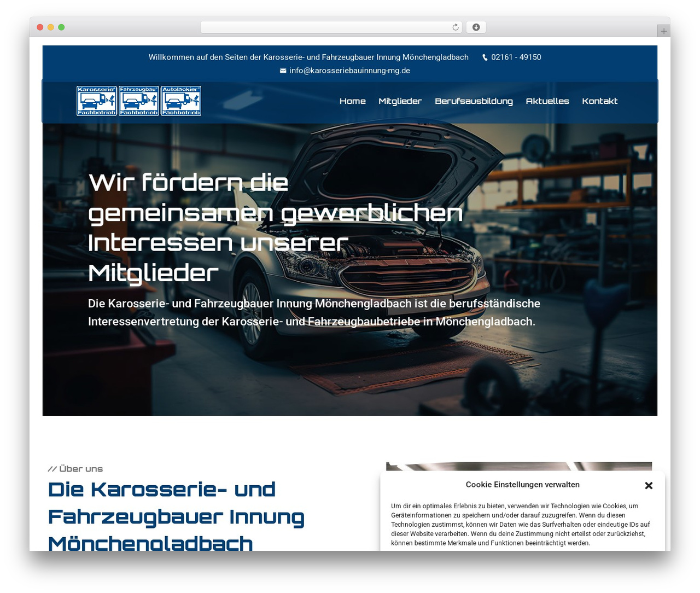The height and width of the screenshot is (593, 700).
Task: Click the Karosserie Fachbetrieb logo
Action: coord(97,101)
